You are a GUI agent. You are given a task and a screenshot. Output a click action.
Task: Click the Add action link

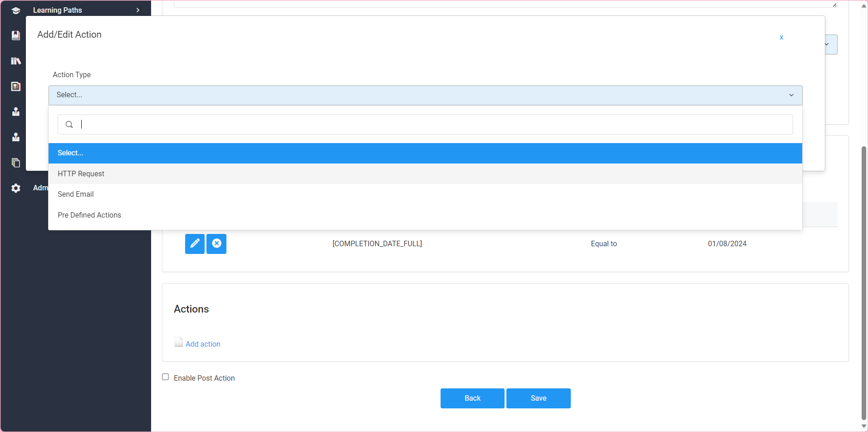203,344
